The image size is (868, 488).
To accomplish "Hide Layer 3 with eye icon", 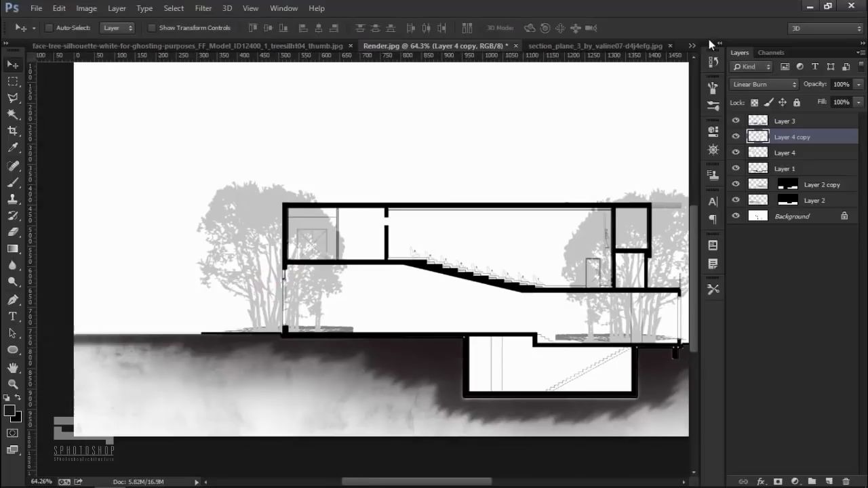I will 736,121.
